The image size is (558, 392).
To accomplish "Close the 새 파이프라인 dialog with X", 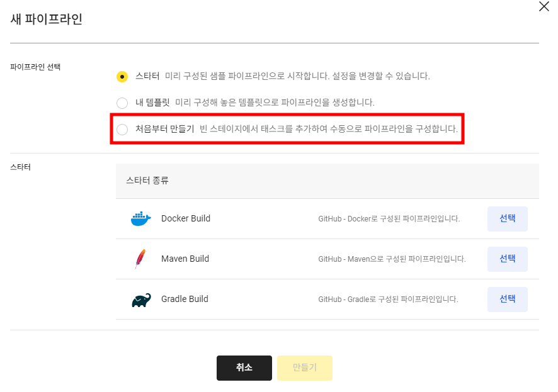I will coord(544,7).
